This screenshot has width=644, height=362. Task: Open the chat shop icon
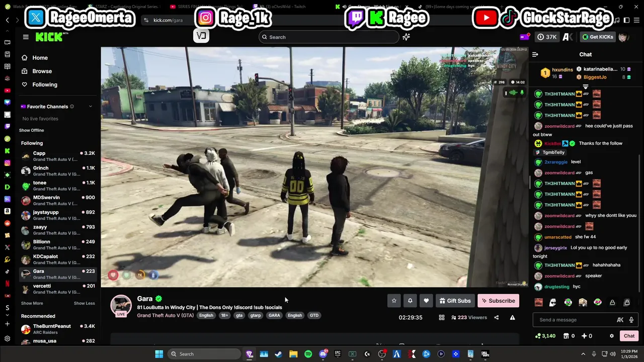(x=566, y=336)
